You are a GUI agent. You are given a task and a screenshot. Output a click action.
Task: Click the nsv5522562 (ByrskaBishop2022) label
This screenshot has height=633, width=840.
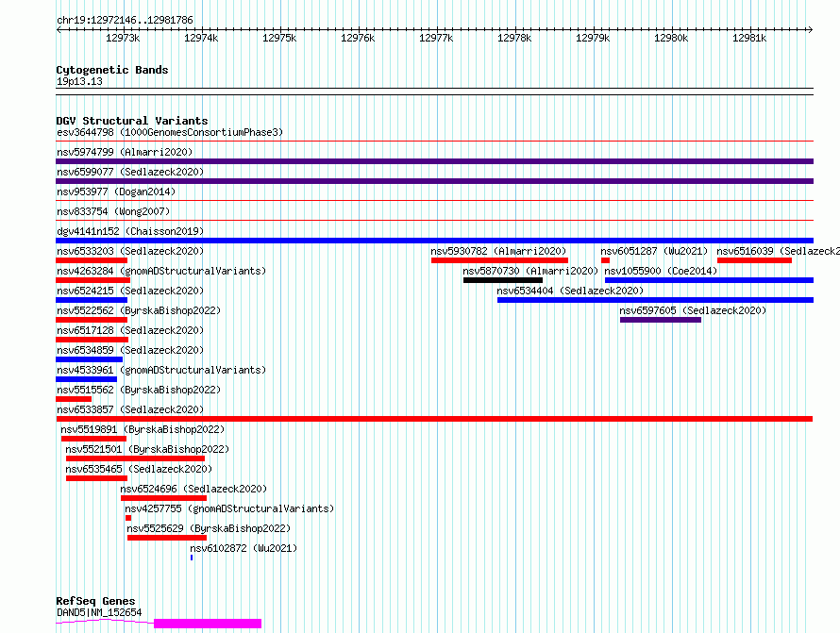(x=139, y=310)
